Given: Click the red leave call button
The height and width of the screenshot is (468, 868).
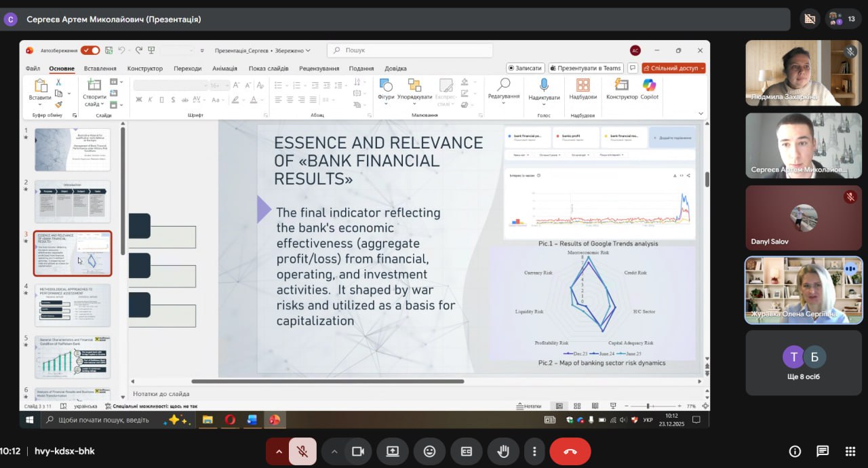Looking at the screenshot, I should pos(570,452).
